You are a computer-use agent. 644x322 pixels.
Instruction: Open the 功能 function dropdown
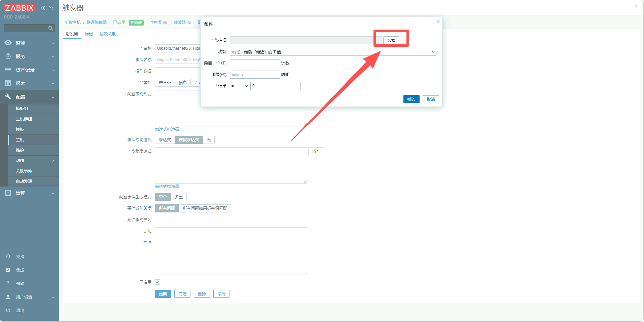333,52
